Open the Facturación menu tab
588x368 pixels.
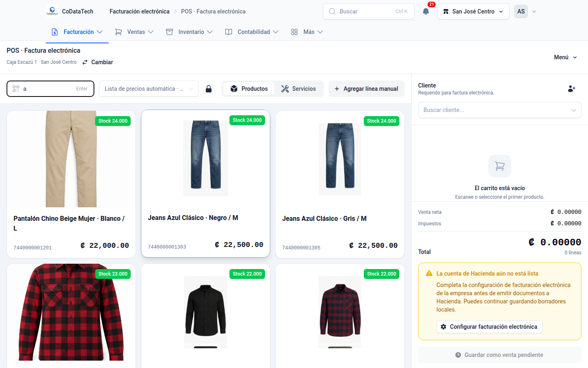77,32
